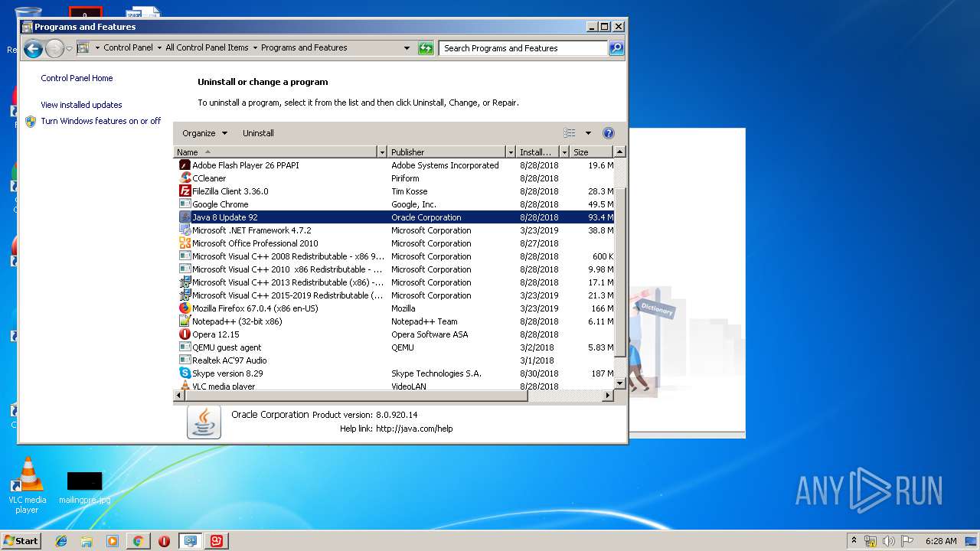Click the network tray icon
980x551 pixels.
871,541
